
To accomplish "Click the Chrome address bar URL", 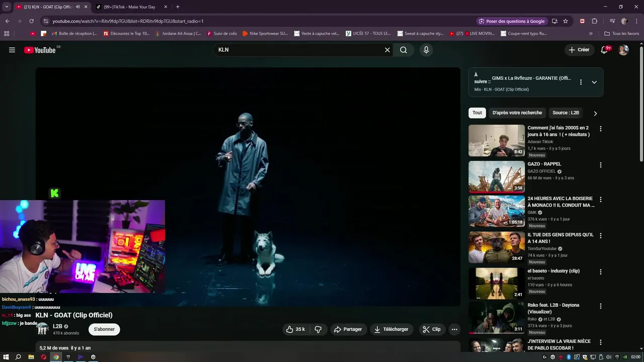I will click(128, 21).
